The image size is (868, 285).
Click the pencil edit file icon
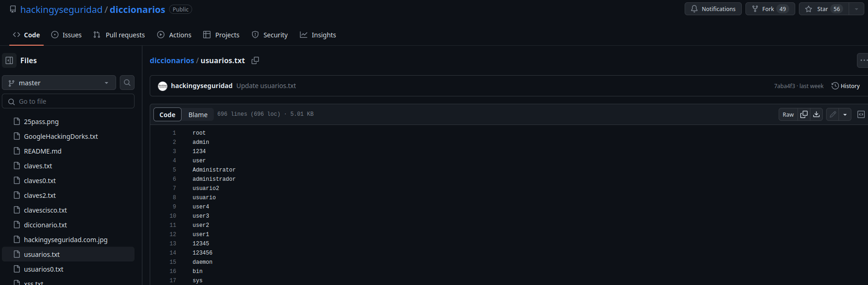pos(833,114)
